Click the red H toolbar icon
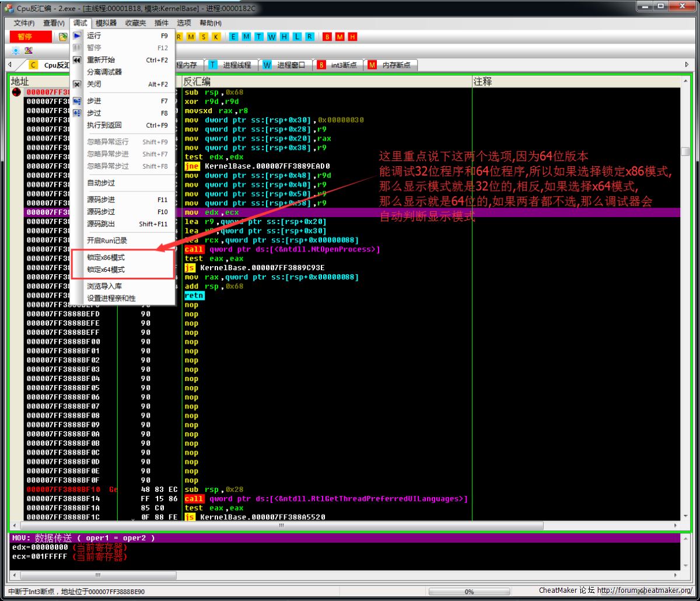Screen dimensions: 700x601 353,37
